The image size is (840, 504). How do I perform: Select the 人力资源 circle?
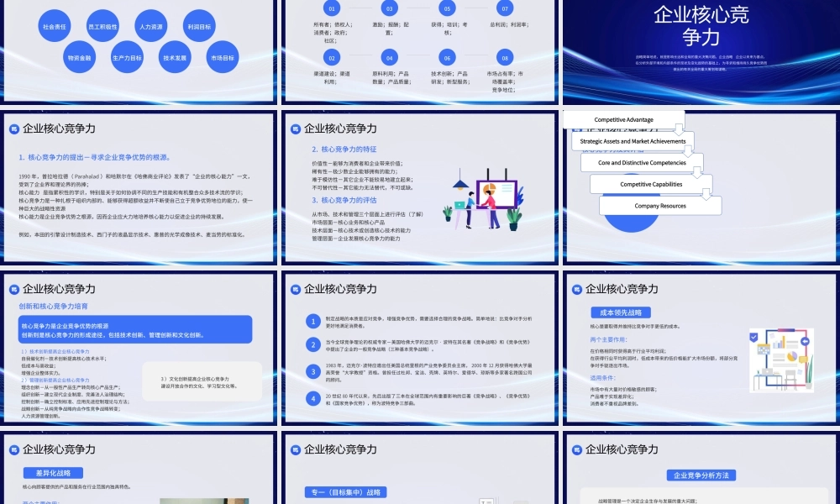point(151,26)
